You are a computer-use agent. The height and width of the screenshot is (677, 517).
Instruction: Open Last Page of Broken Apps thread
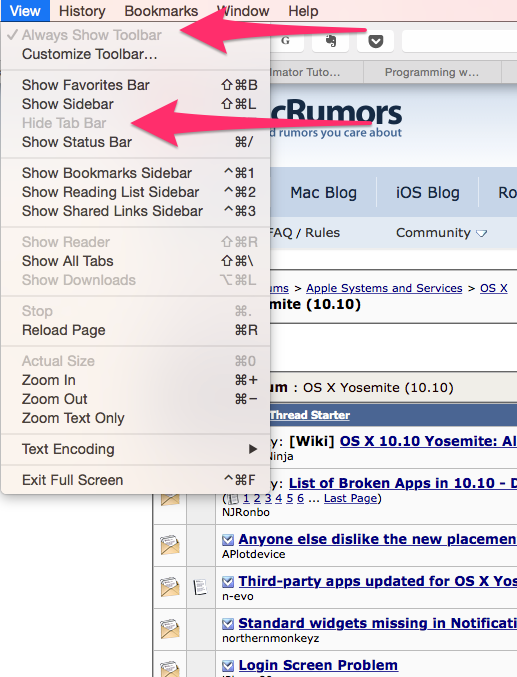pos(351,499)
